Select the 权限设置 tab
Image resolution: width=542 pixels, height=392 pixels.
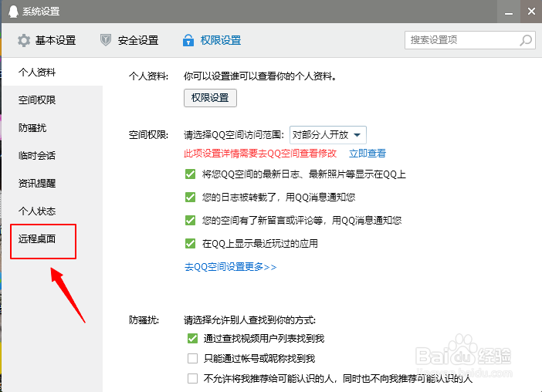(212, 40)
